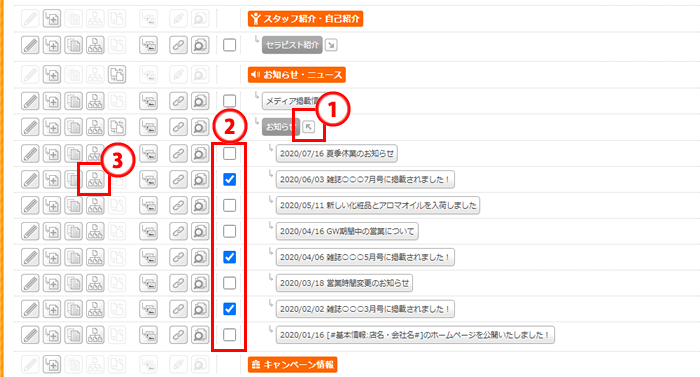Screen dimensions: 700x377
Task: Select the スタッフ紹介・自己紹介 category label
Action: click(305, 19)
